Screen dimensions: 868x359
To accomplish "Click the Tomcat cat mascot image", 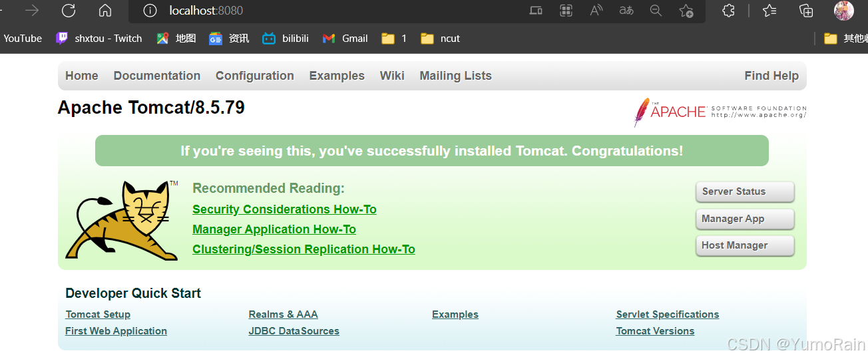I will (x=122, y=219).
